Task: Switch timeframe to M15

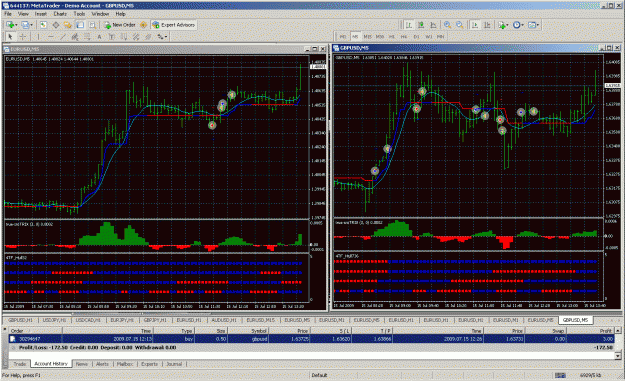Action: (367, 37)
